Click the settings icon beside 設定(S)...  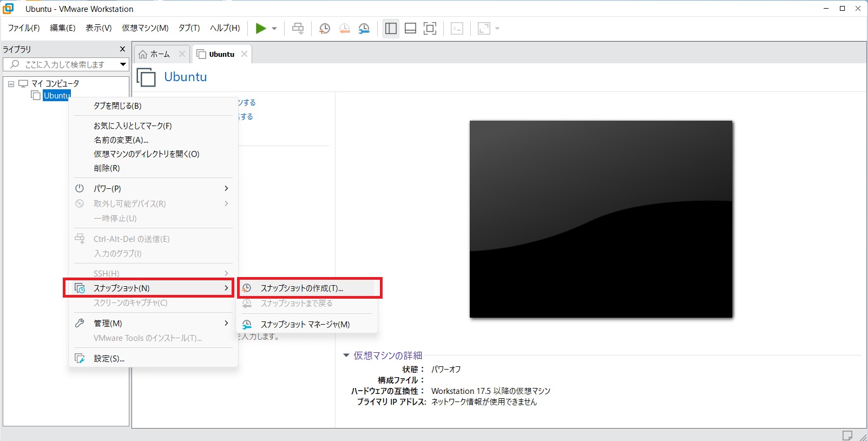pos(80,358)
